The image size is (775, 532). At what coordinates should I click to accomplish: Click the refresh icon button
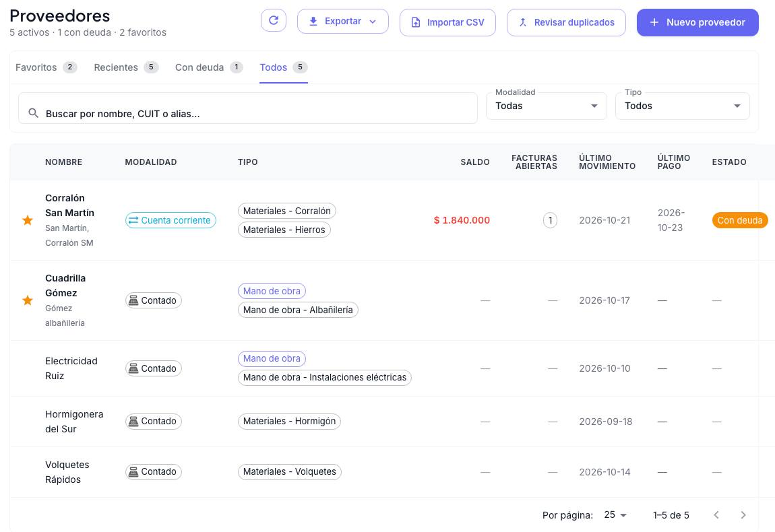coord(274,21)
